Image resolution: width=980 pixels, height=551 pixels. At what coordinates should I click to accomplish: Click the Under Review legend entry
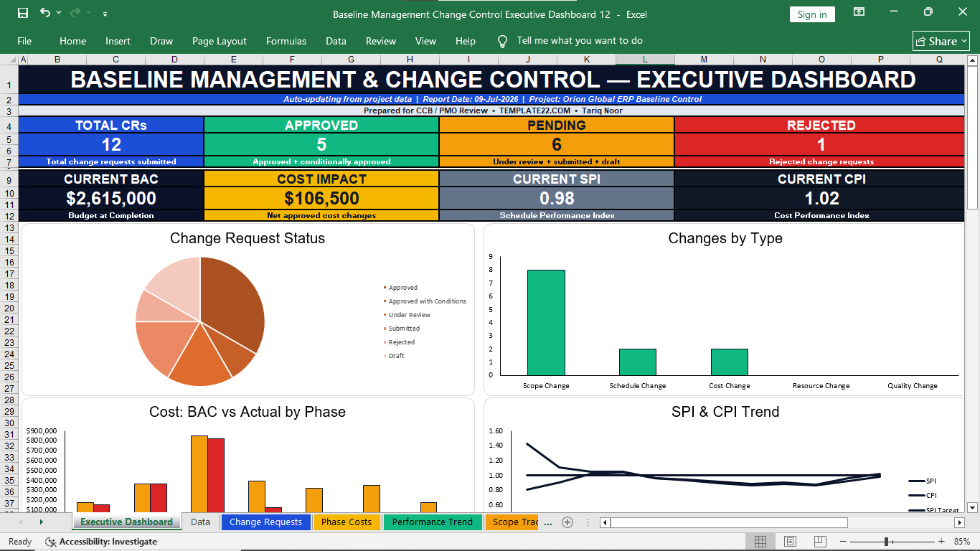(x=407, y=315)
